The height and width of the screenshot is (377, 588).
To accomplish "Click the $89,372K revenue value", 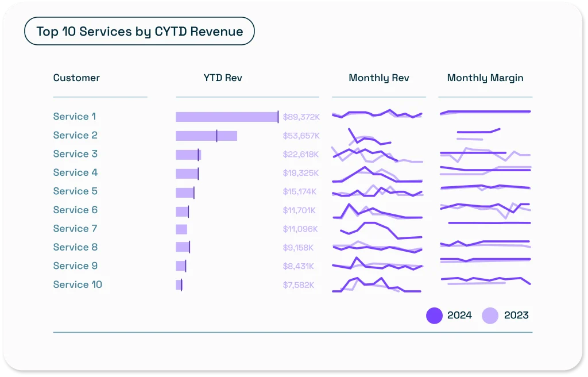I will [x=301, y=117].
